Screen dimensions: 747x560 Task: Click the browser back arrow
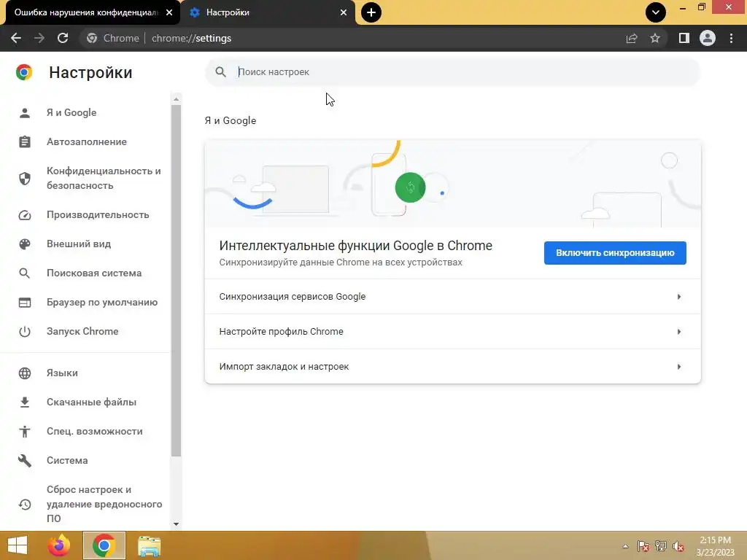(16, 38)
